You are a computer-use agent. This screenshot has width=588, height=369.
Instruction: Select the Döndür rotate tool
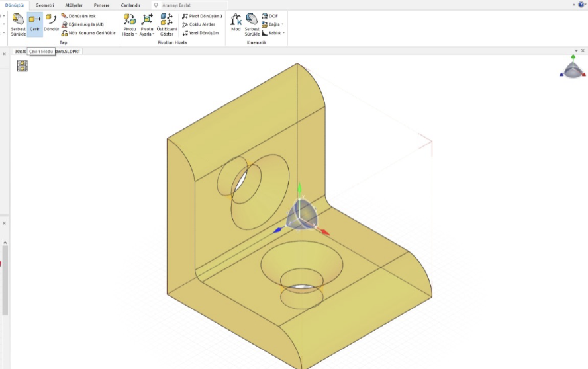click(52, 23)
